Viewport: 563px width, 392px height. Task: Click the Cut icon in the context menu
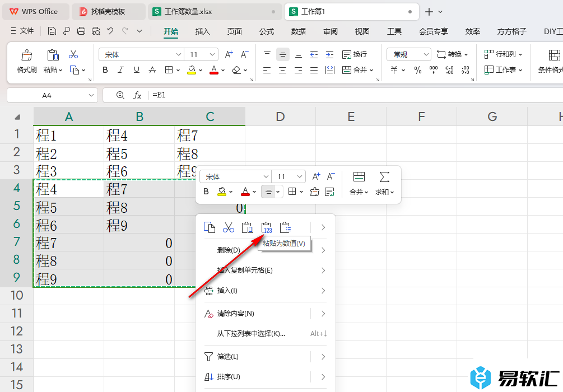coord(229,227)
